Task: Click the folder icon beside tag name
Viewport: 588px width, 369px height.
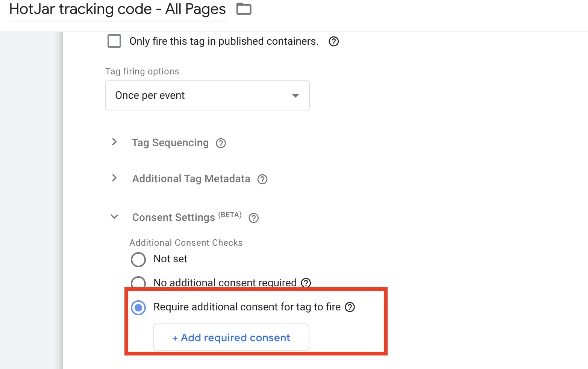Action: (x=244, y=9)
